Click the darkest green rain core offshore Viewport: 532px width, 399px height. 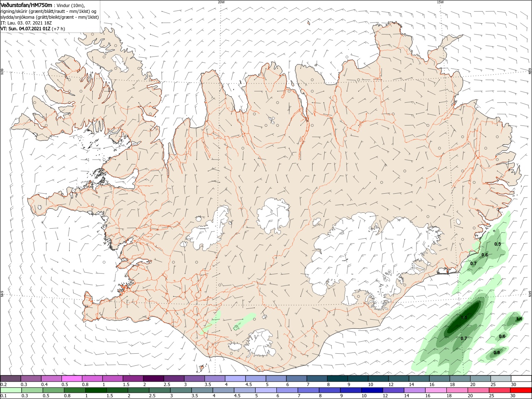[462, 319]
